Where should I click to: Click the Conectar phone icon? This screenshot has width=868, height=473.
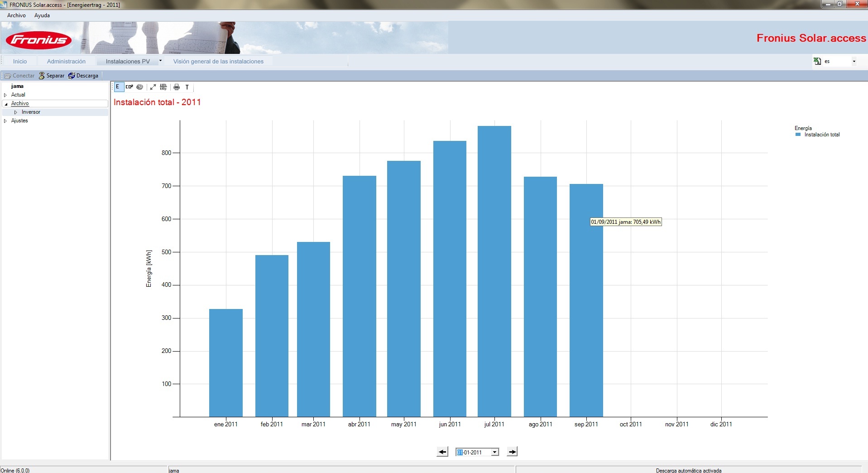click(8, 76)
